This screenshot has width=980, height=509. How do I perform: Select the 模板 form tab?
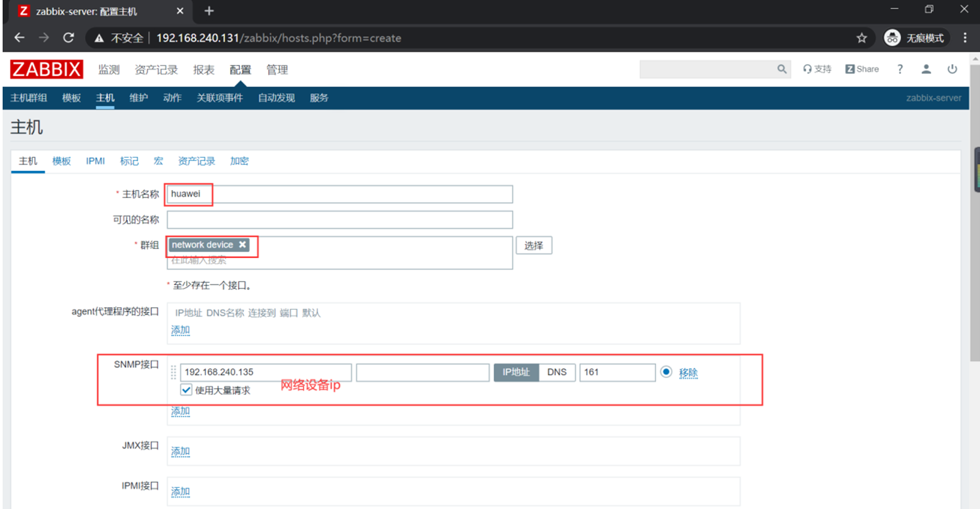pyautogui.click(x=62, y=160)
